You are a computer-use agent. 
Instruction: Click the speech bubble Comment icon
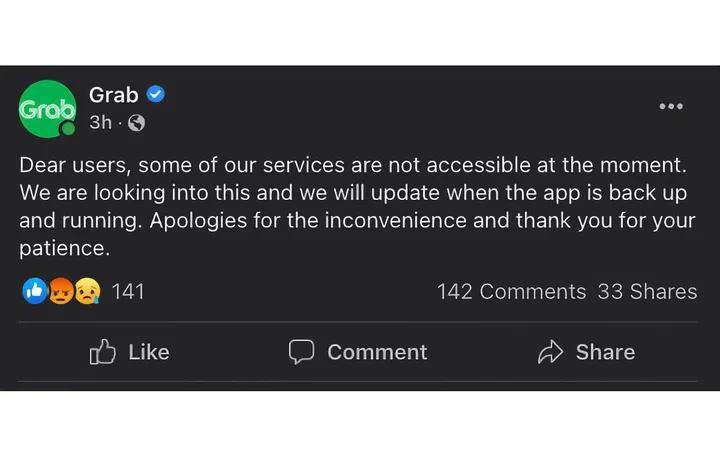click(x=301, y=352)
